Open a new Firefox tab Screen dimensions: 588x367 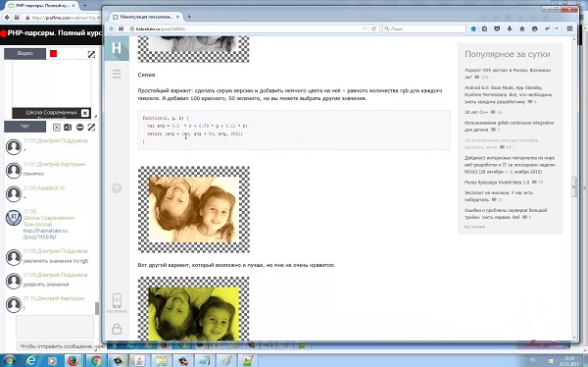(189, 17)
